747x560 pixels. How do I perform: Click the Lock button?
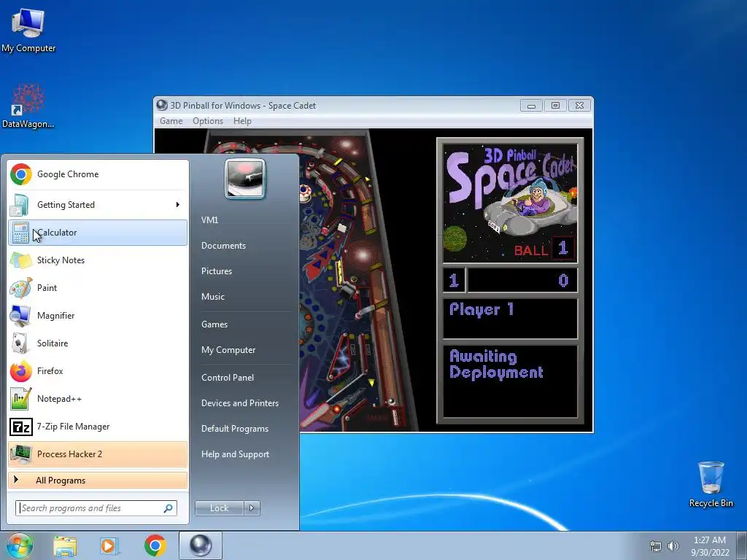point(219,508)
